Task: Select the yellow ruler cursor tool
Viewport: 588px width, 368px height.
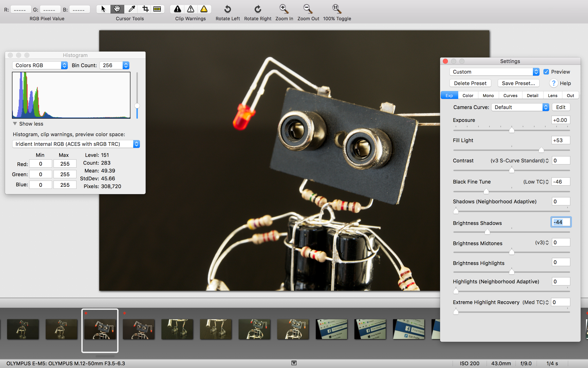Action: pyautogui.click(x=157, y=9)
